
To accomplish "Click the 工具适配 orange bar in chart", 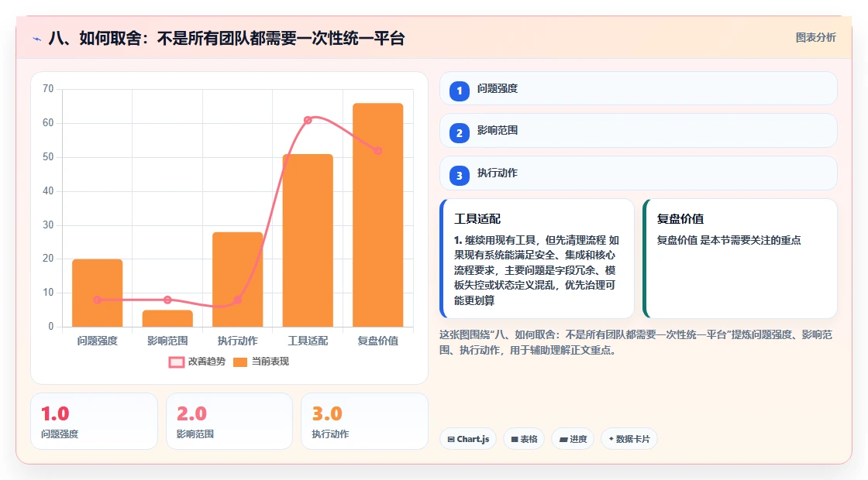I will [x=308, y=241].
